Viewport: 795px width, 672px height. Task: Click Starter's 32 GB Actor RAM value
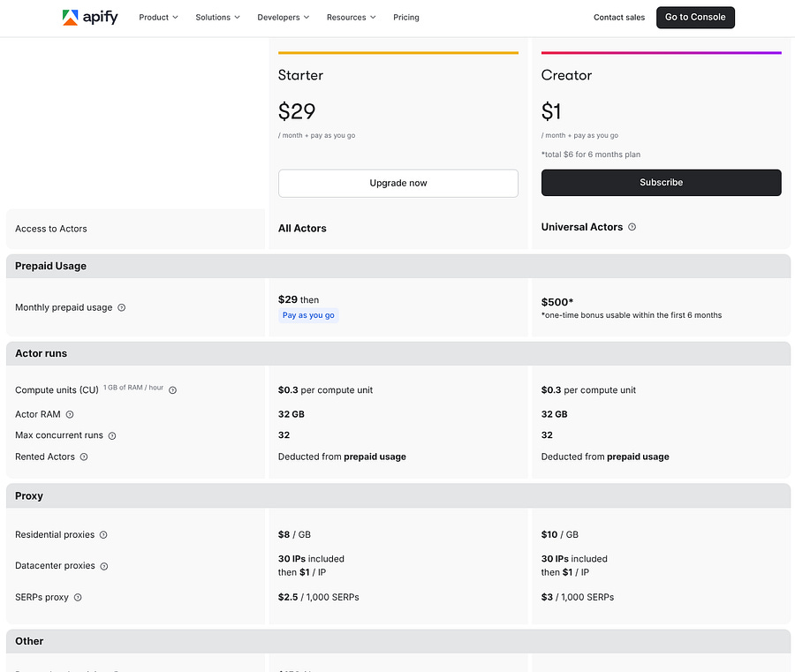pos(291,414)
